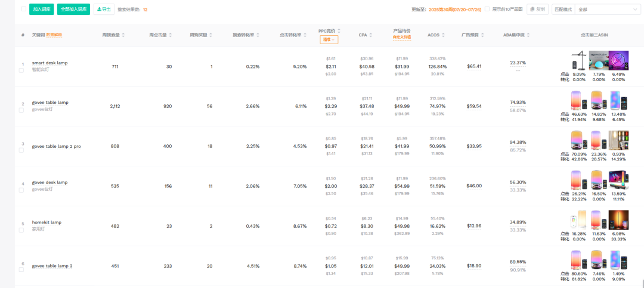Open the 数据解释 link beside 关键词

[x=54, y=35]
